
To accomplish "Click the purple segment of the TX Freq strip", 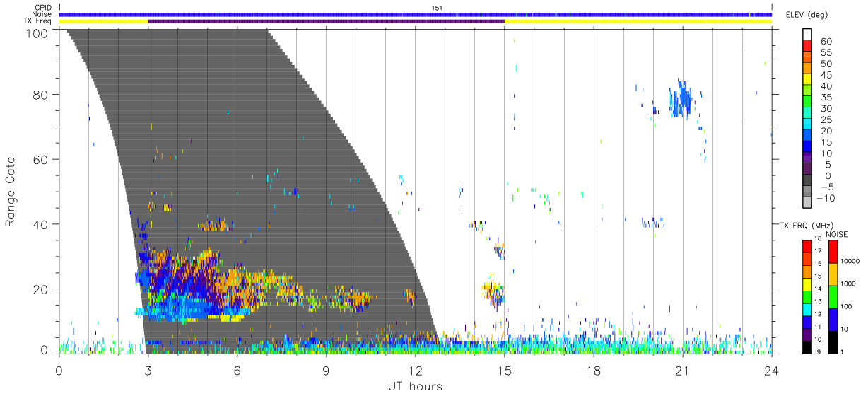I will click(327, 21).
